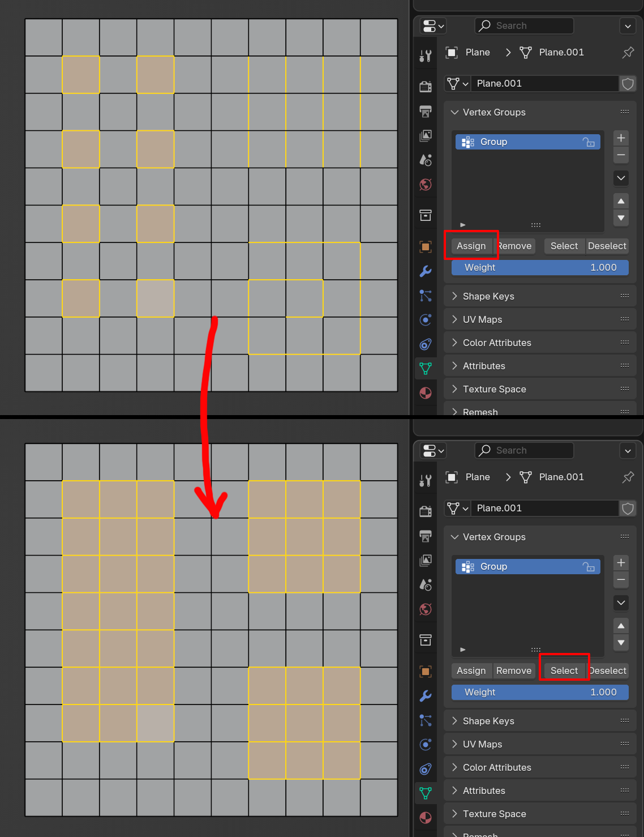Click Assign button in upper panel
This screenshot has width=644, height=837.
pos(471,246)
